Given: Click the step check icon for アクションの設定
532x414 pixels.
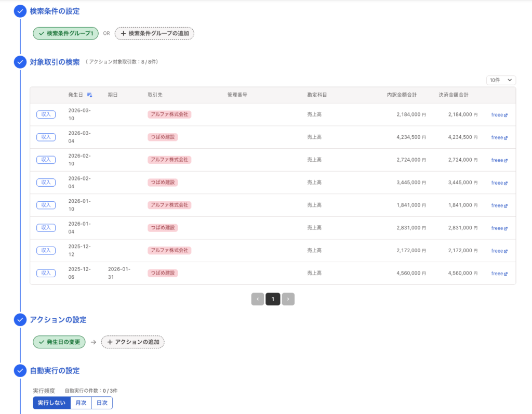Looking at the screenshot, I should 20,320.
